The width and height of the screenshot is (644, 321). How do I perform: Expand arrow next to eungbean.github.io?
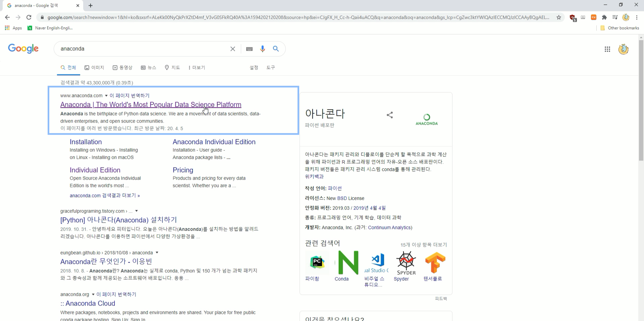click(x=157, y=253)
